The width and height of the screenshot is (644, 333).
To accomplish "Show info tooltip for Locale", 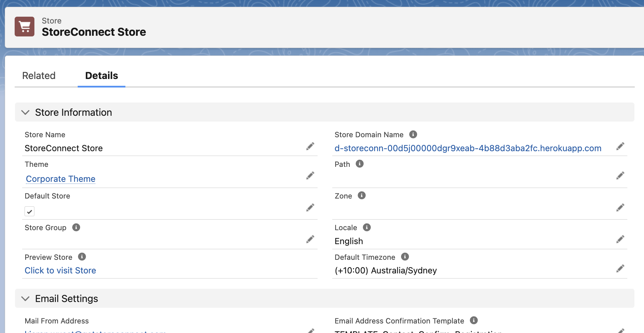I will coord(367,227).
